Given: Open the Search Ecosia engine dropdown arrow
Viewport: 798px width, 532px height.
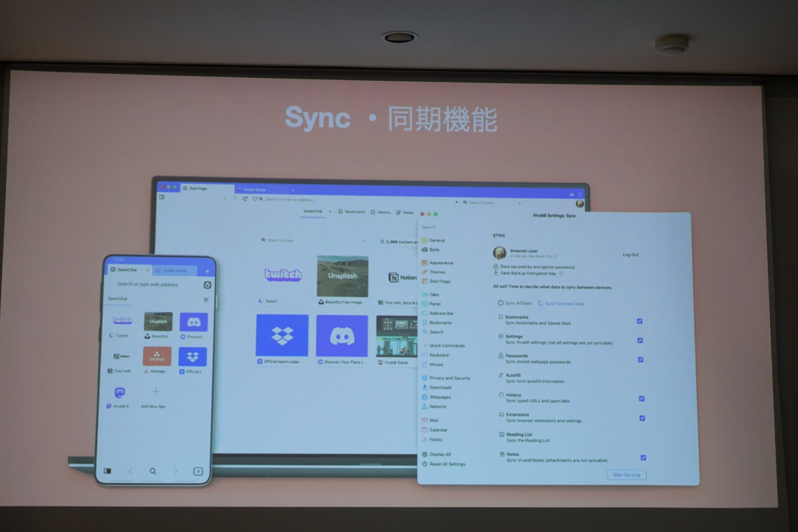Looking at the screenshot, I should (519, 203).
